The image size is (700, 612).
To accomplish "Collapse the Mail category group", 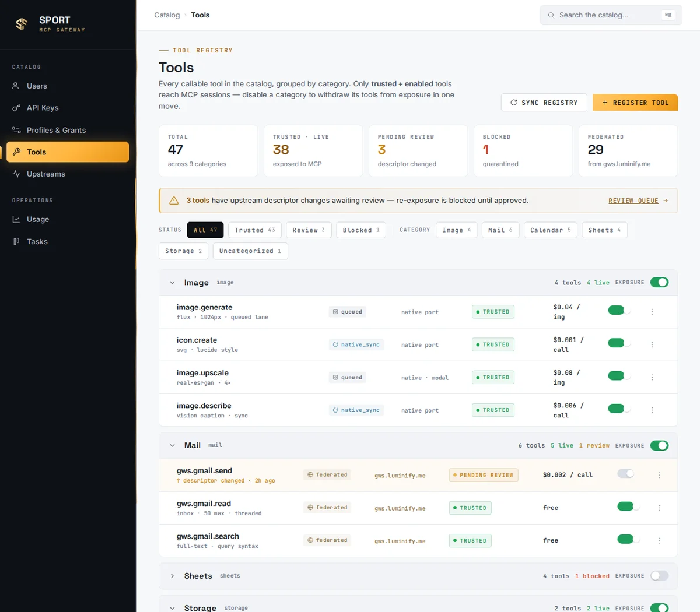I will [172, 445].
